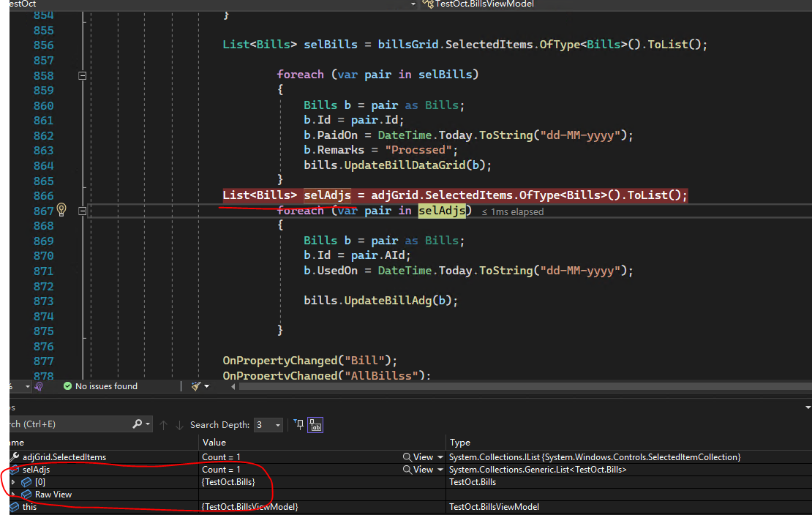
Task: Click the down arrow search navigation icon
Action: pyautogui.click(x=179, y=424)
